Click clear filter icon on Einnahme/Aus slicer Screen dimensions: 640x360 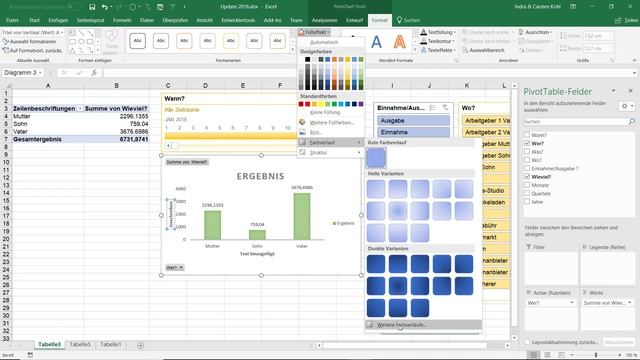coord(445,108)
